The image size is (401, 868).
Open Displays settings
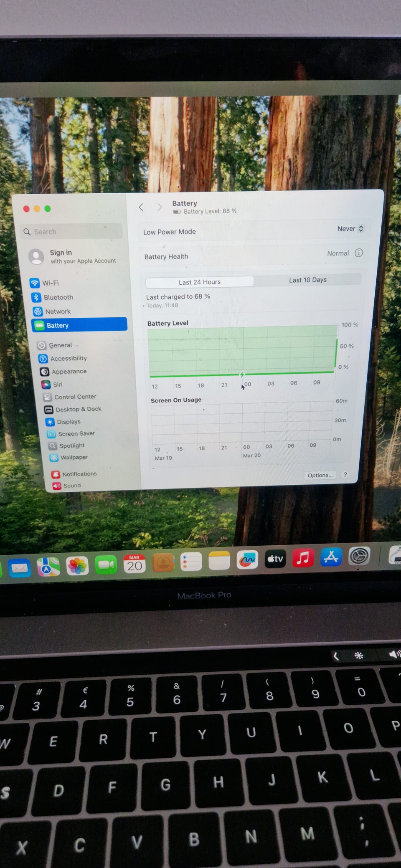pos(63,422)
